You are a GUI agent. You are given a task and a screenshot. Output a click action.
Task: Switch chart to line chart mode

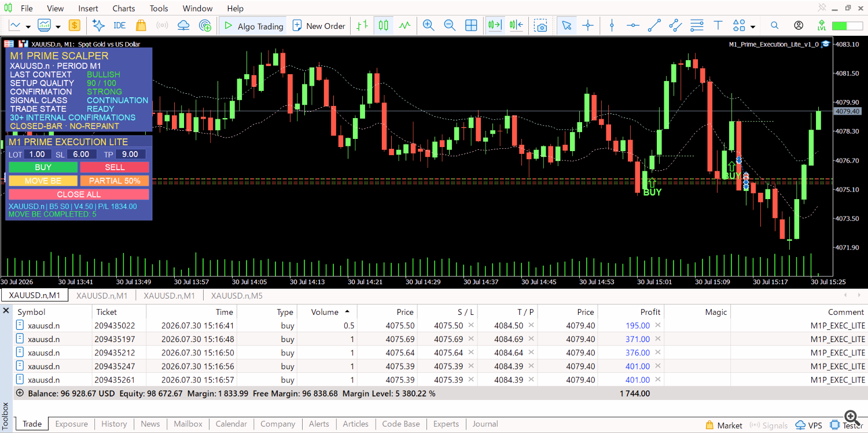click(x=404, y=25)
